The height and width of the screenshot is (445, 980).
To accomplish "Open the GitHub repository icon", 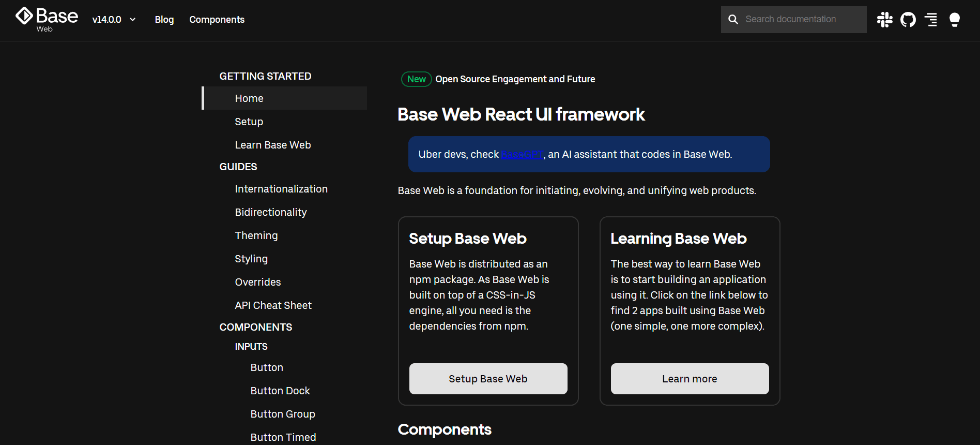I will 908,20.
